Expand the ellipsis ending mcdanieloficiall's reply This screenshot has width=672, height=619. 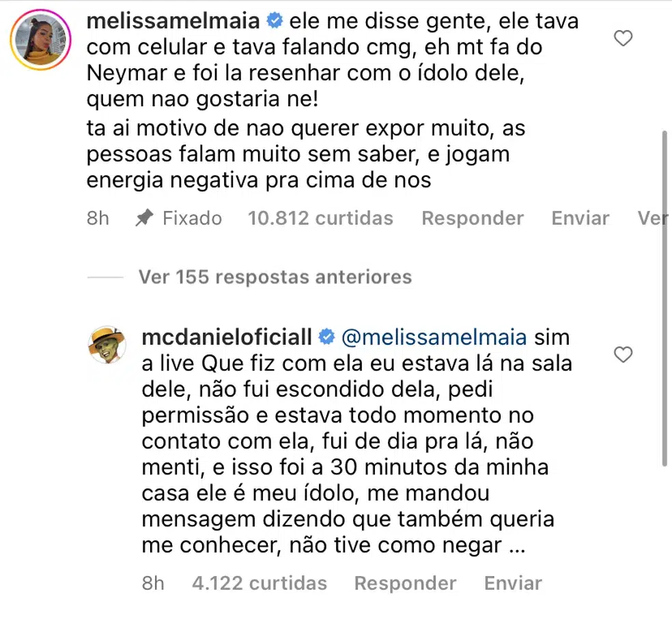tap(516, 546)
